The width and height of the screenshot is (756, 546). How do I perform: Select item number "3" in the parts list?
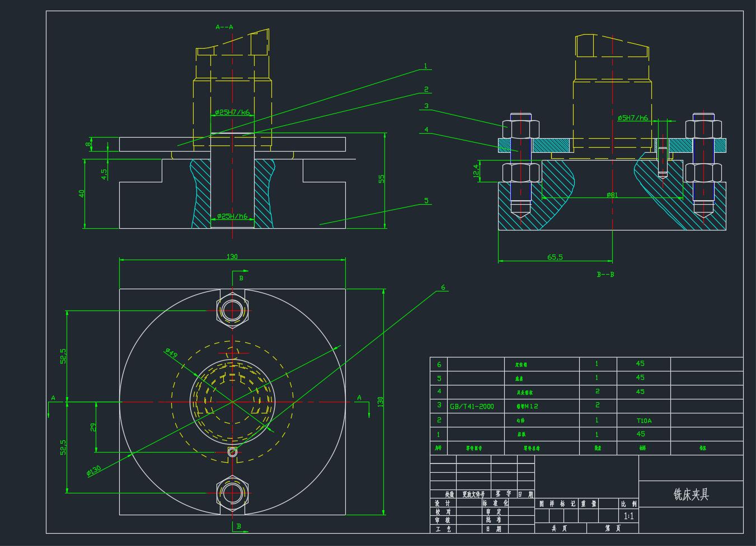pos(439,405)
